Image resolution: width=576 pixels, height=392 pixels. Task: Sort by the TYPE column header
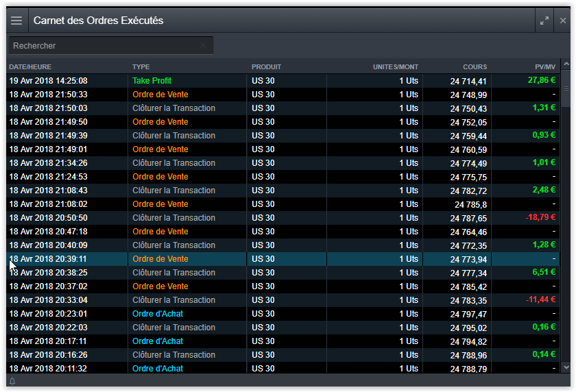click(141, 67)
